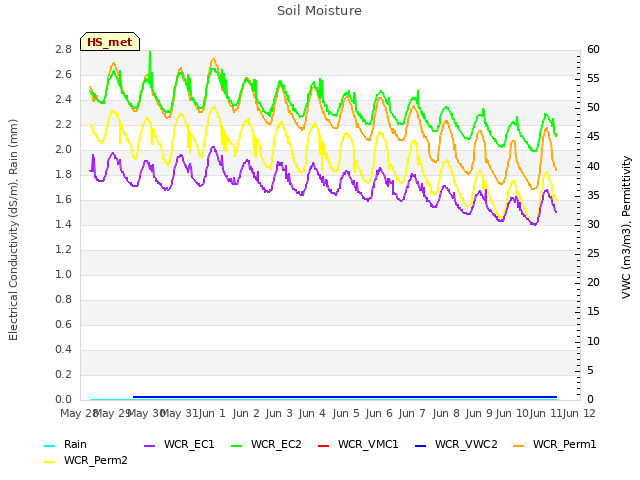The height and width of the screenshot is (480, 640).
Task: Click the cyan Rain legend swatch
Action: (x=49, y=446)
